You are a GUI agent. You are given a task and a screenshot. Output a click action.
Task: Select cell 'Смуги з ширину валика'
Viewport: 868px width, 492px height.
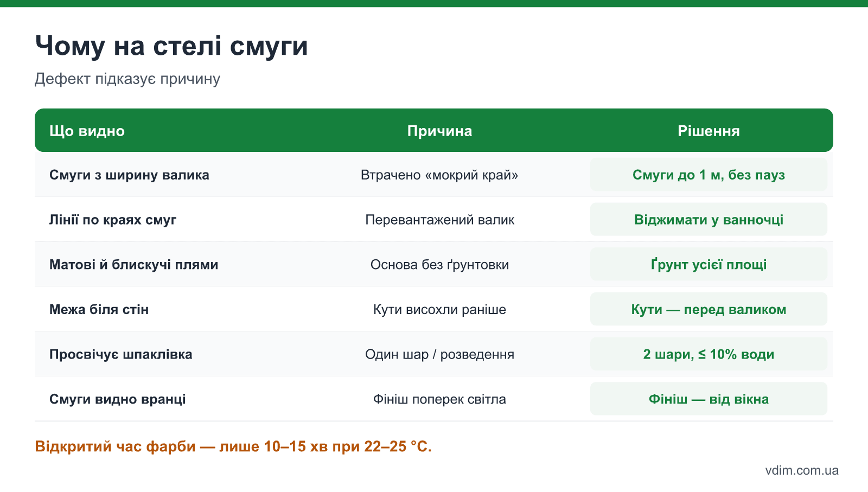pyautogui.click(x=129, y=175)
